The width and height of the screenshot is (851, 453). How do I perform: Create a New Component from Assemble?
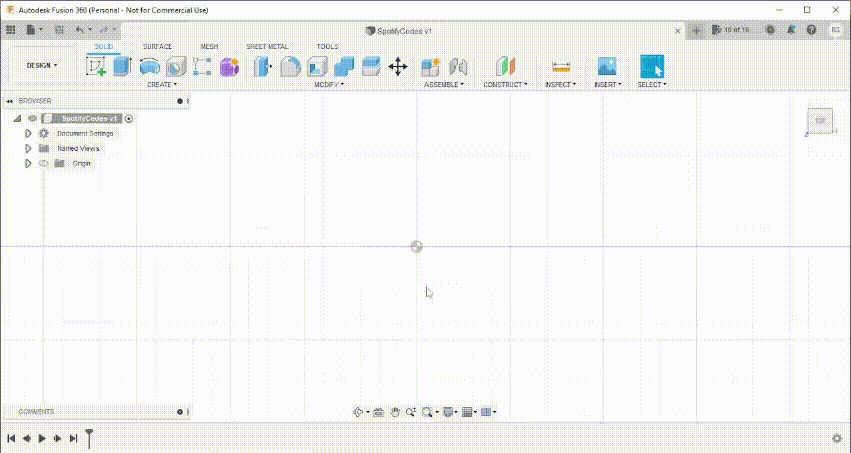430,67
